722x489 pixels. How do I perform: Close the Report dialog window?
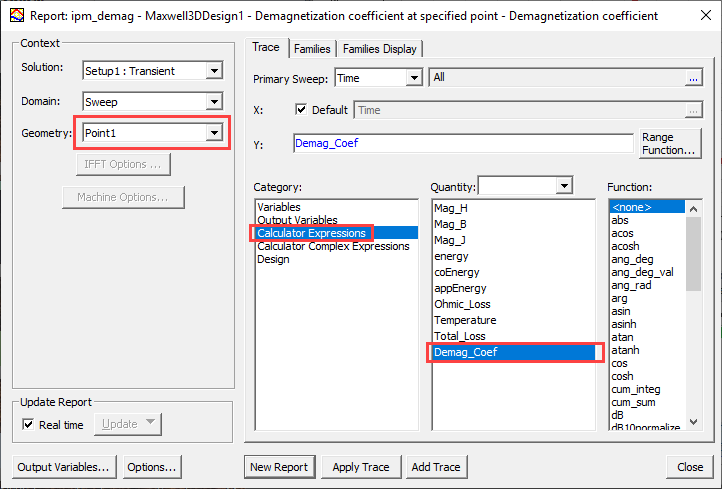(705, 16)
